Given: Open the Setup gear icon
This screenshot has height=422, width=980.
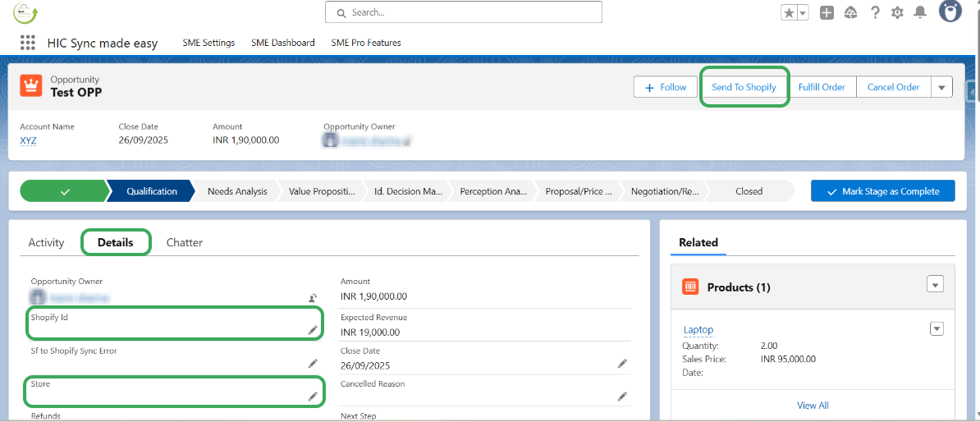Looking at the screenshot, I should pos(897,12).
